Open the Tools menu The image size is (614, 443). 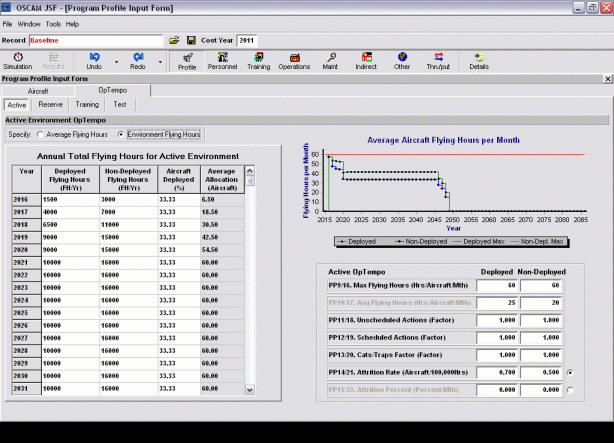click(x=53, y=24)
